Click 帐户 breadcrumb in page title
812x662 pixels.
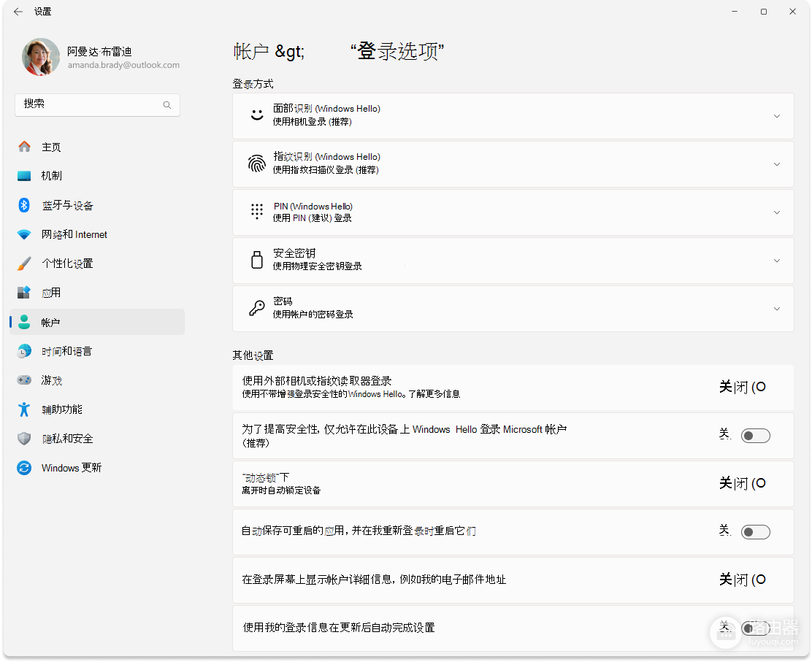click(x=251, y=51)
